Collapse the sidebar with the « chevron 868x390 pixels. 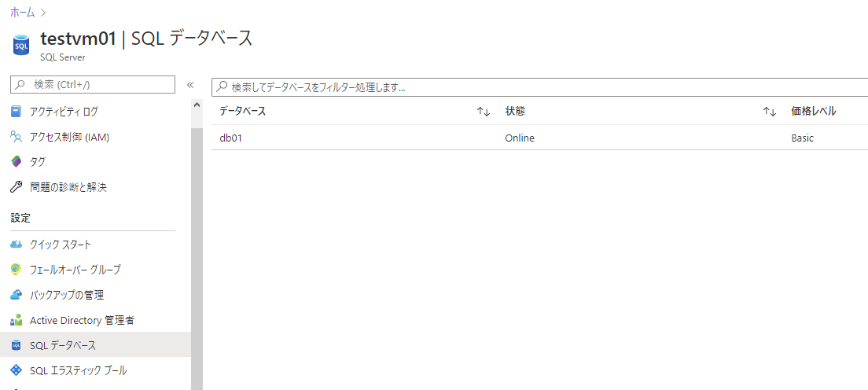click(190, 85)
